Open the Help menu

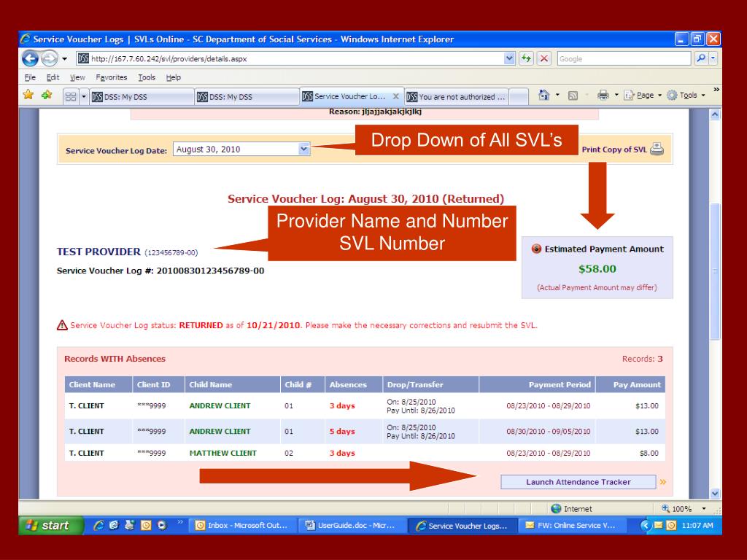tap(174, 77)
